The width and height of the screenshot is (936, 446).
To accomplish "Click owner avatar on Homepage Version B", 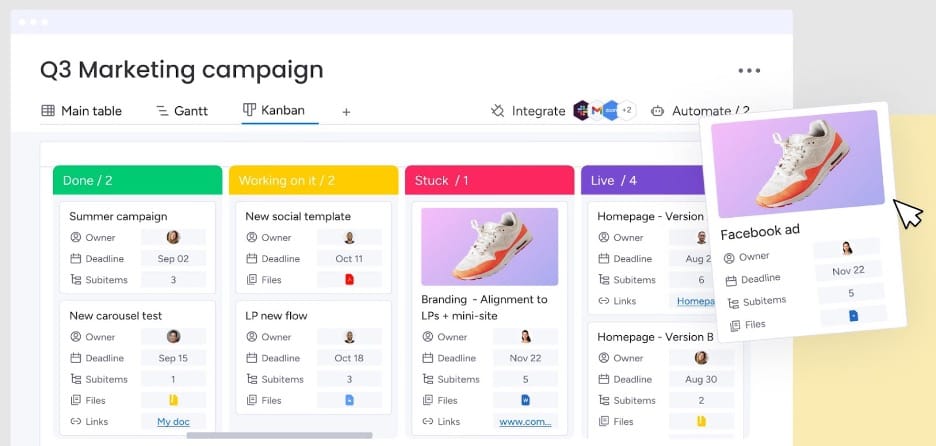I will coord(701,358).
